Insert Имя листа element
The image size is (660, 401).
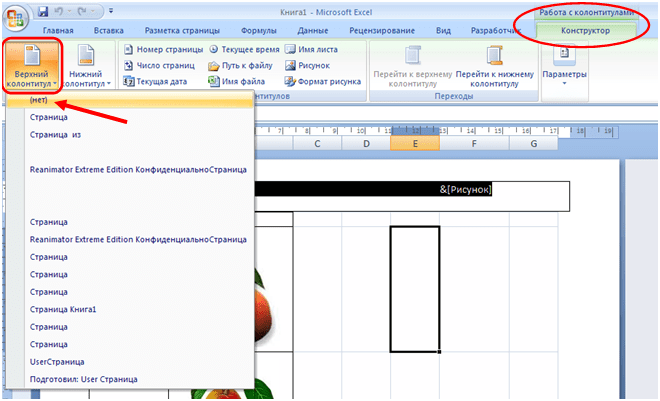(311, 49)
